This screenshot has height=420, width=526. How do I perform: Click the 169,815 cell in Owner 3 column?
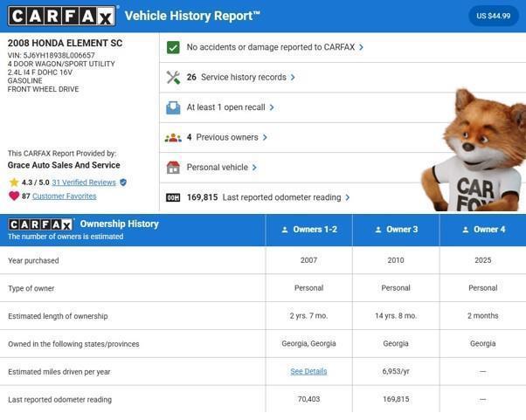click(x=396, y=399)
